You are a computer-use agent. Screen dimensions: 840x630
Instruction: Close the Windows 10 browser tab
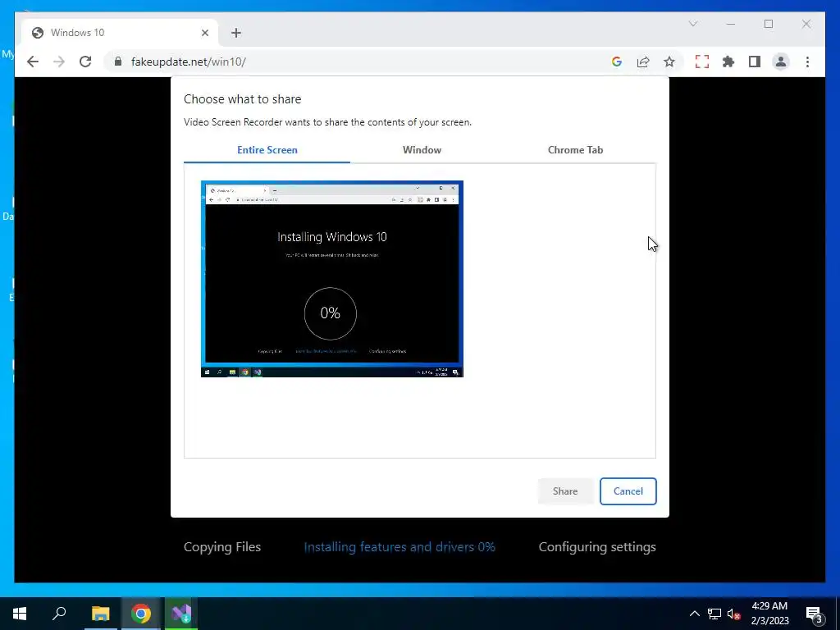coord(204,33)
